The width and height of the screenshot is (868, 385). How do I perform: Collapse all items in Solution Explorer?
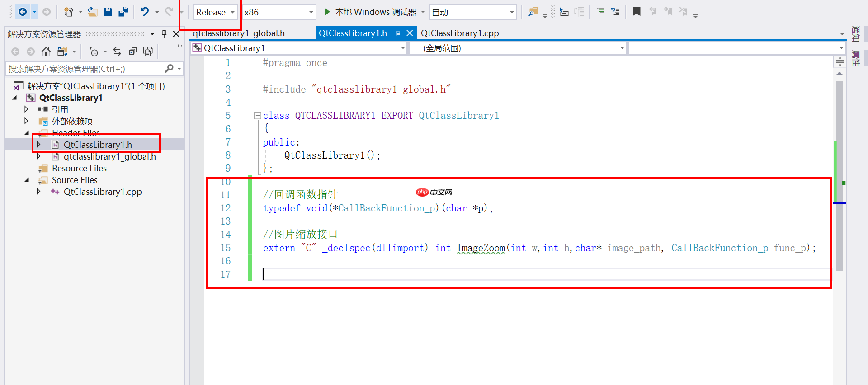pyautogui.click(x=132, y=52)
